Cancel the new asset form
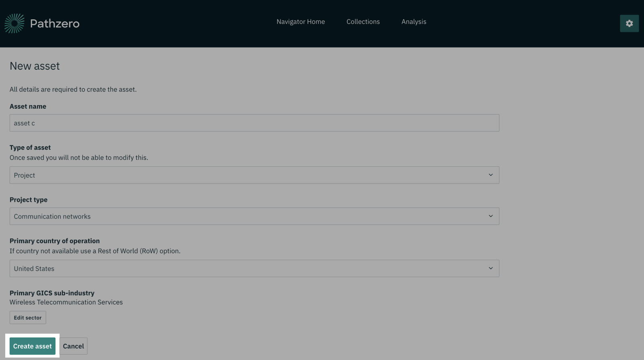Image resolution: width=644 pixels, height=360 pixels. coord(74,346)
